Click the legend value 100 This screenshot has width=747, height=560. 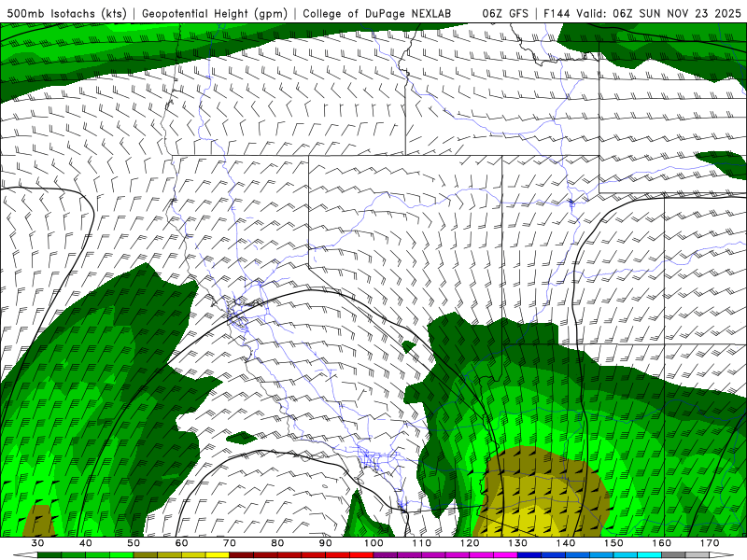tap(373, 543)
